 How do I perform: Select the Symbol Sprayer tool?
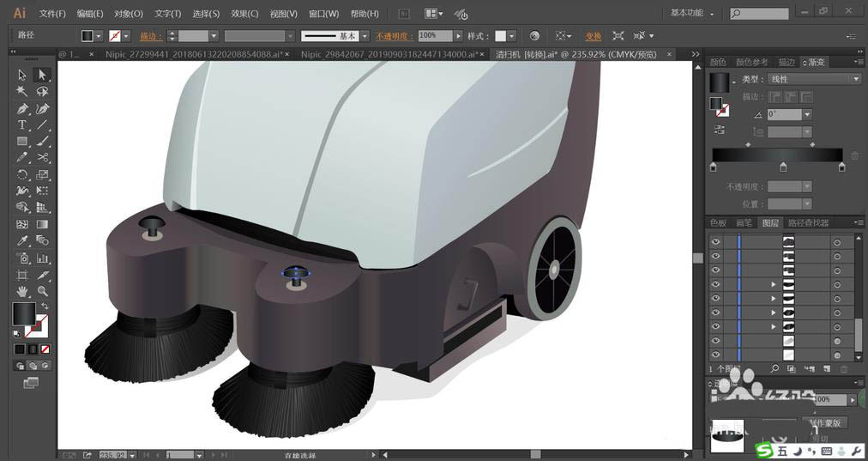pos(21,258)
